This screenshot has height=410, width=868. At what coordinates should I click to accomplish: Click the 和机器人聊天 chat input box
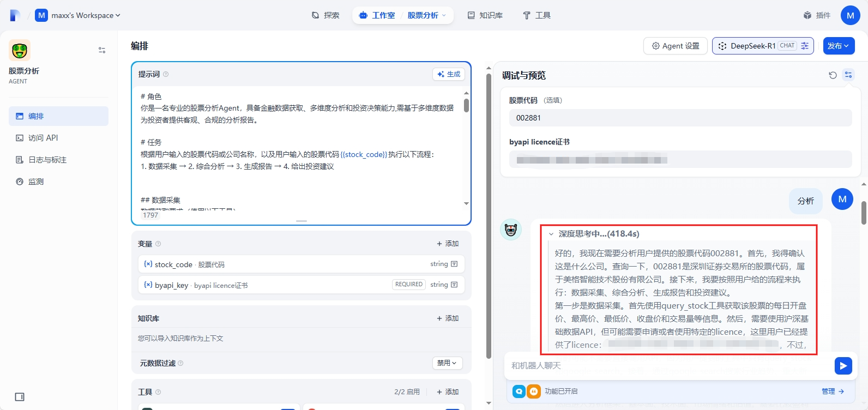(x=670, y=366)
